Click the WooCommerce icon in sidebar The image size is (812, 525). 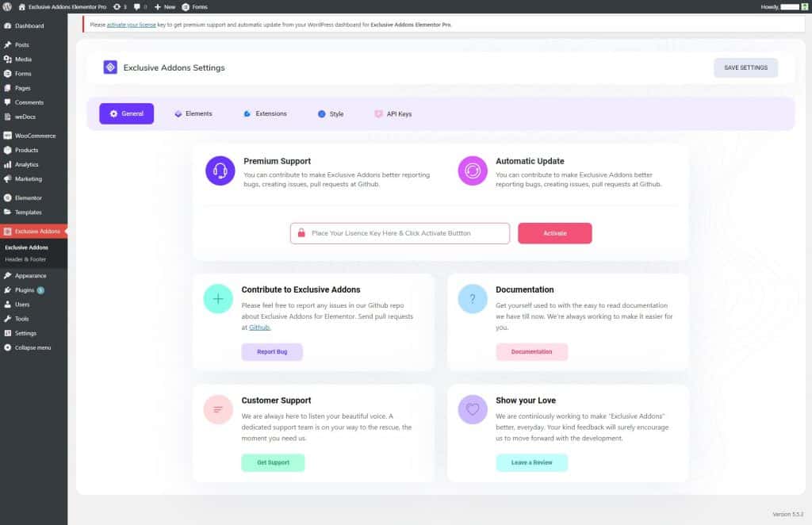pyautogui.click(x=7, y=136)
